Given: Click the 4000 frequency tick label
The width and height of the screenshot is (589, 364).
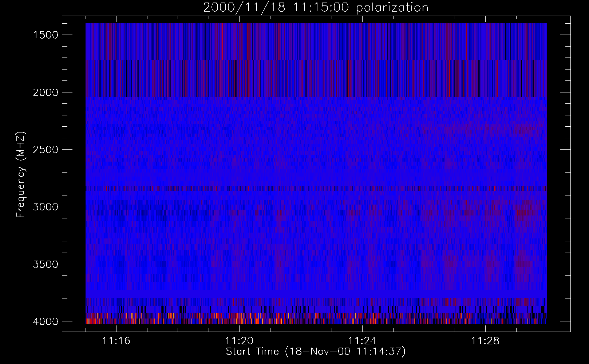Looking at the screenshot, I should coord(46,321).
